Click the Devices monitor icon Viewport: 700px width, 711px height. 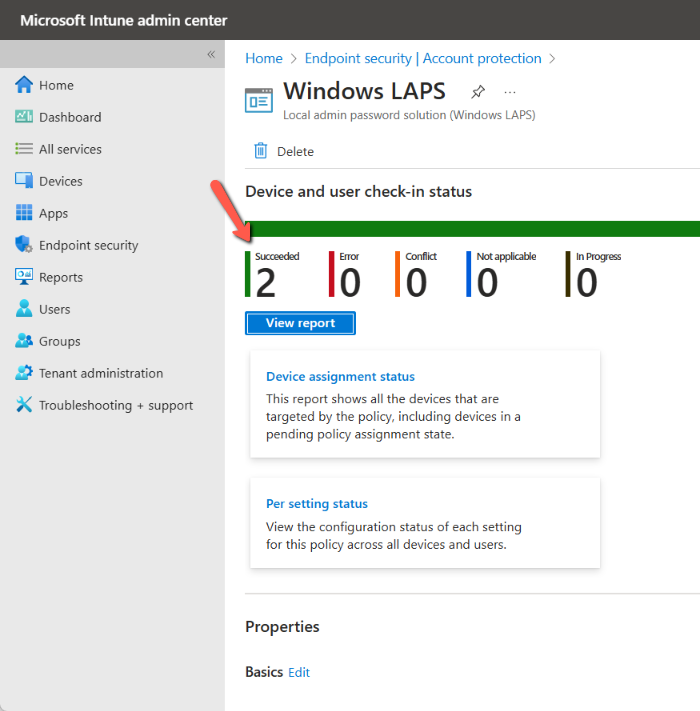pyautogui.click(x=24, y=180)
